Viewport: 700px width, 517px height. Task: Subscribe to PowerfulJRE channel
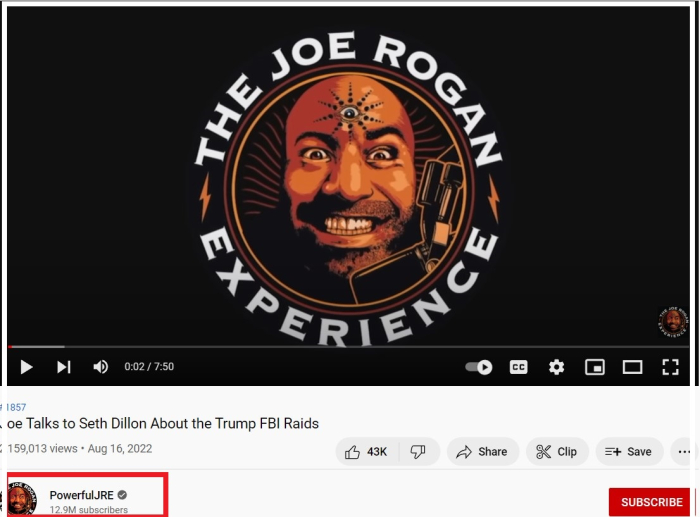[x=651, y=502]
